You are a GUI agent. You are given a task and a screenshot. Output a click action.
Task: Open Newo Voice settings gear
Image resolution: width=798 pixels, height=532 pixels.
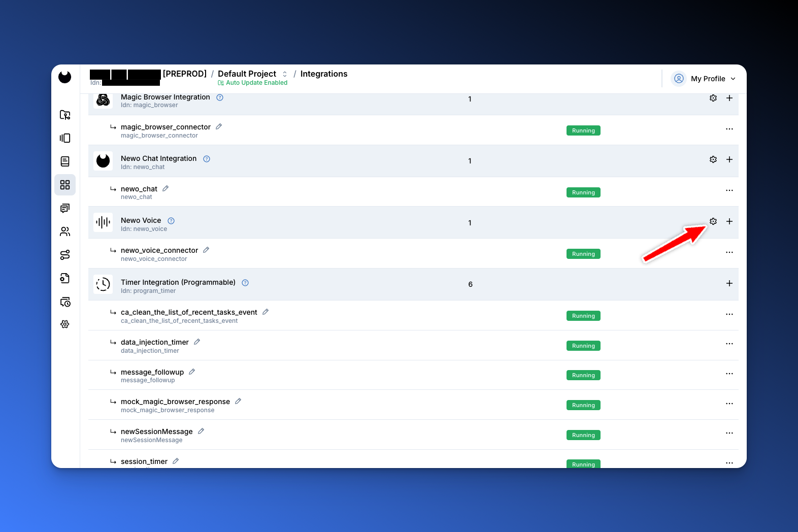pos(713,221)
